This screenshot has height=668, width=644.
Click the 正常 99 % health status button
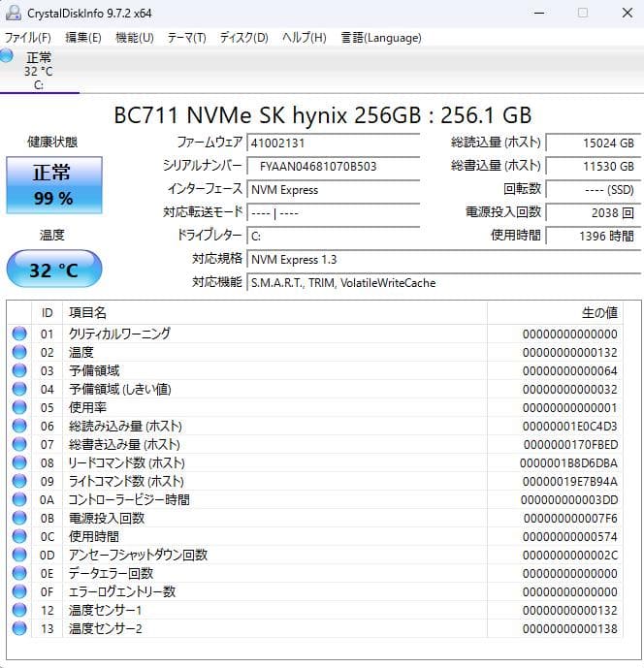coord(54,185)
